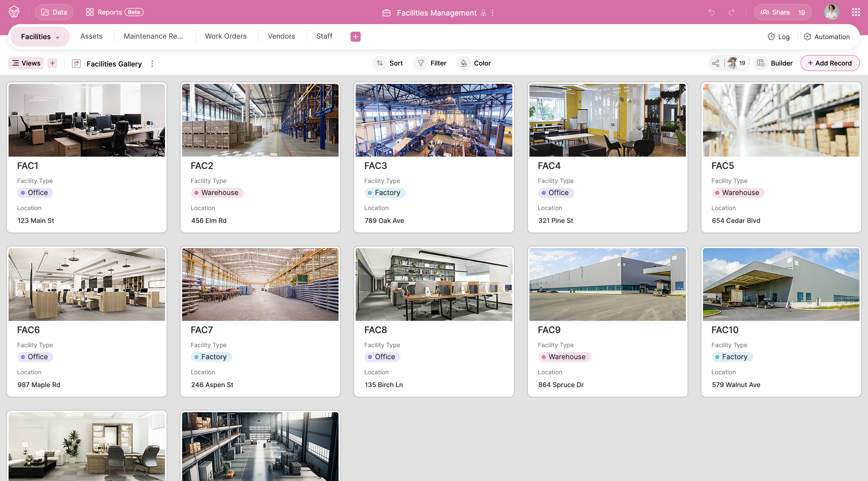Screen dimensions: 868x481
Task: Open the apps grid icon
Action: pos(855,13)
